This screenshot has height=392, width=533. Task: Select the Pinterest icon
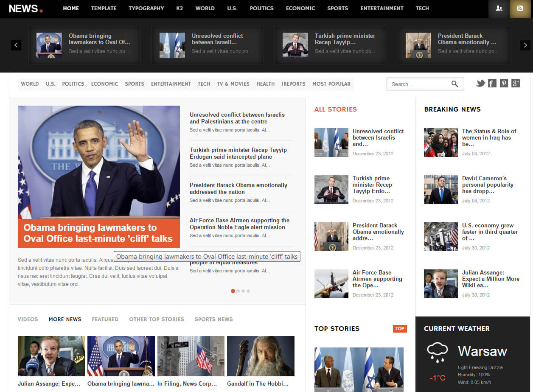504,84
